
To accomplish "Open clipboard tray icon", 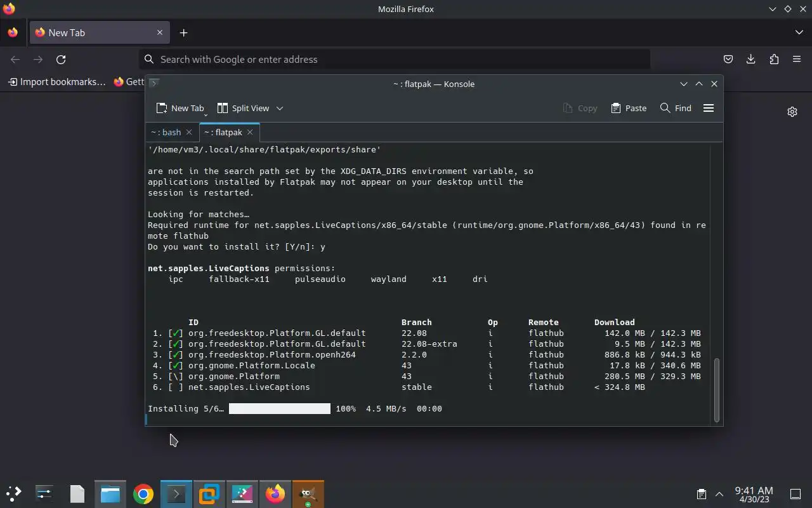I will point(702,494).
